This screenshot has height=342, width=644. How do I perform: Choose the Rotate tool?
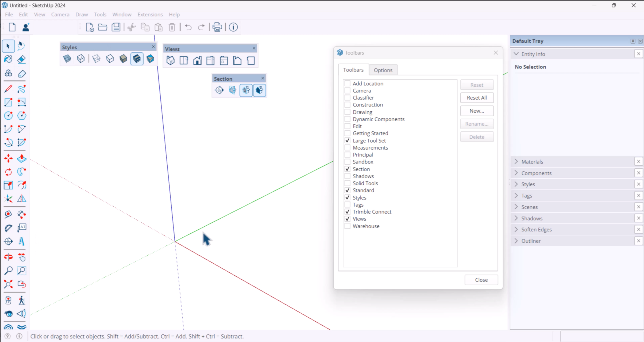tap(8, 172)
